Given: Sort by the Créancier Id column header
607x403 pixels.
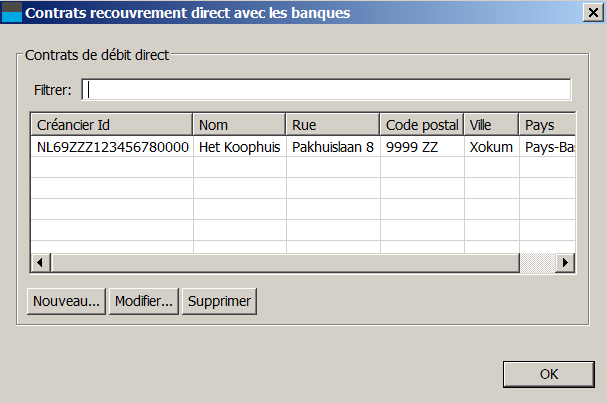Looking at the screenshot, I should pyautogui.click(x=111, y=125).
